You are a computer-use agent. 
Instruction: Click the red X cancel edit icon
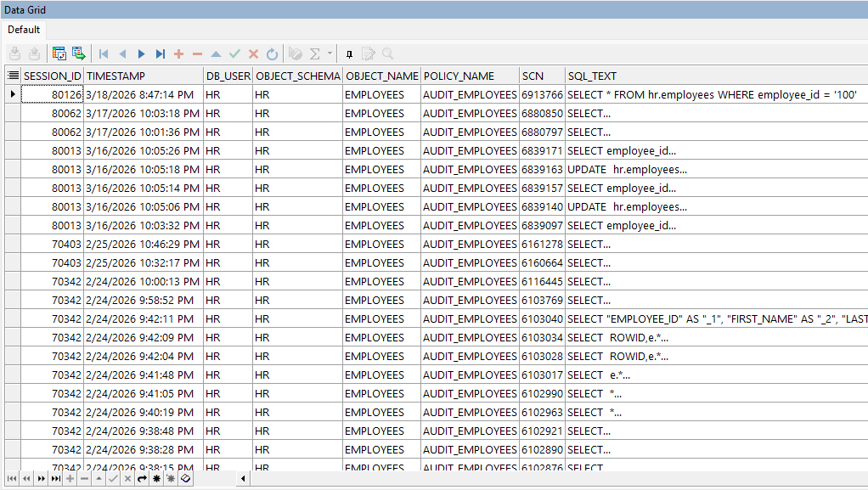pyautogui.click(x=253, y=54)
